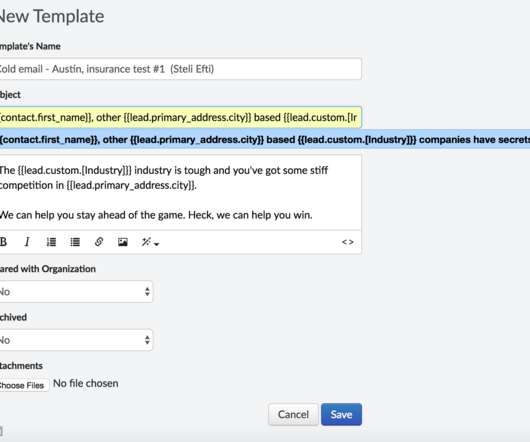530x442 pixels.
Task: Click the New Template heading
Action: 51,16
